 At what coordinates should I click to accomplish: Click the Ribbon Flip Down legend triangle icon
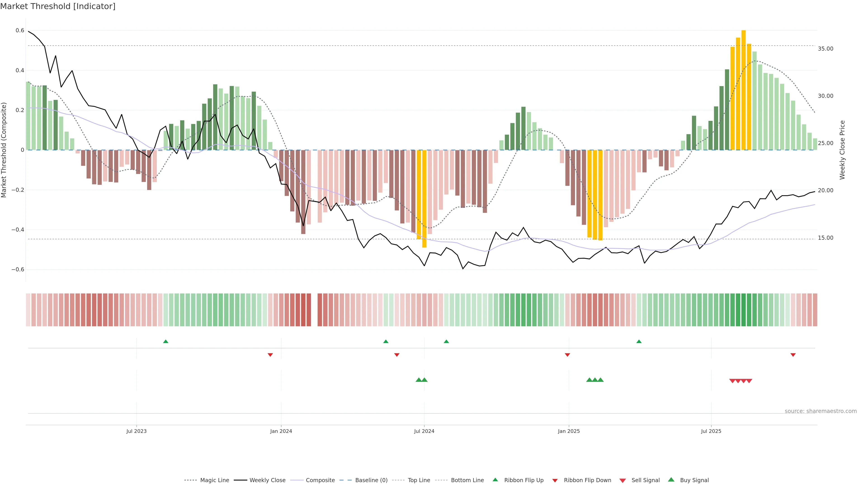[x=555, y=481]
